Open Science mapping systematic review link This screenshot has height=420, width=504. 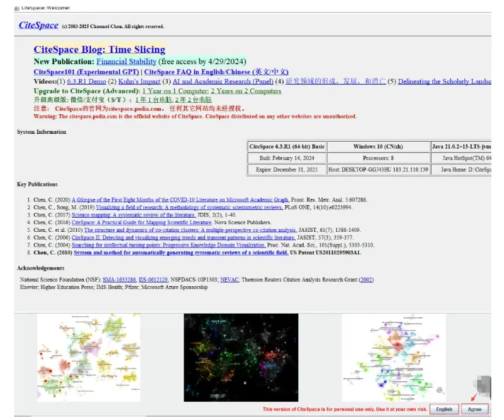134,215
